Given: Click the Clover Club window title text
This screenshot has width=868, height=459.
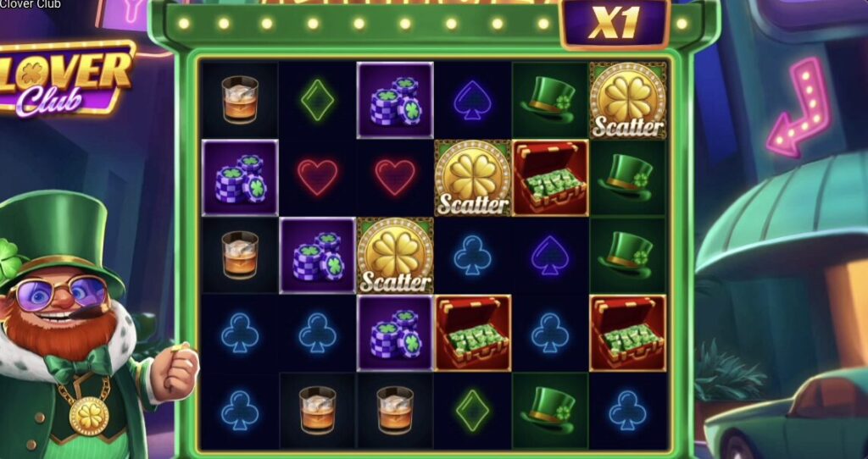Looking at the screenshot, I should 31,4.
